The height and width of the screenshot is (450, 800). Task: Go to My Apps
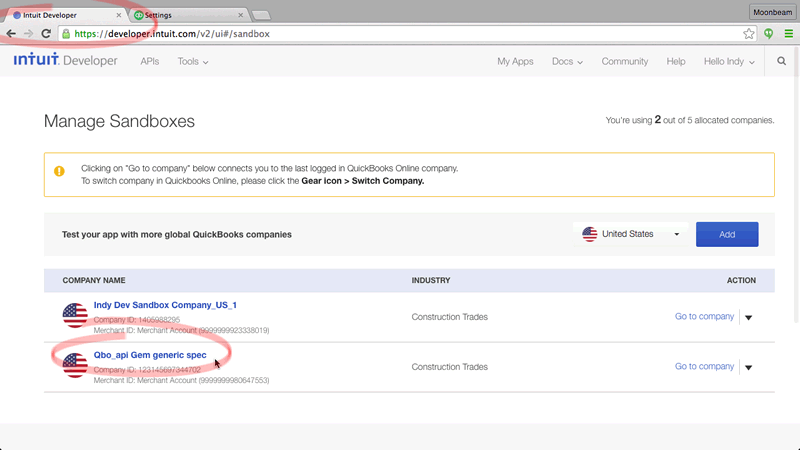[515, 61]
